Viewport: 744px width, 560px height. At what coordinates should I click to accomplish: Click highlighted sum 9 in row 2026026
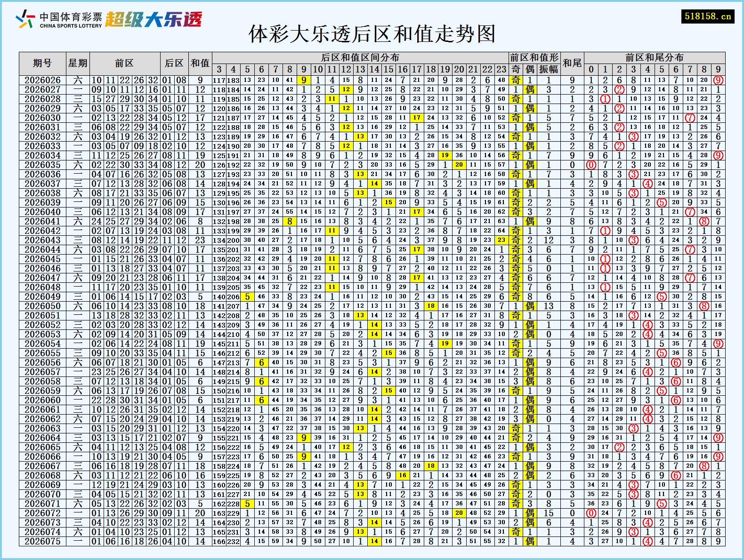[x=304, y=80]
